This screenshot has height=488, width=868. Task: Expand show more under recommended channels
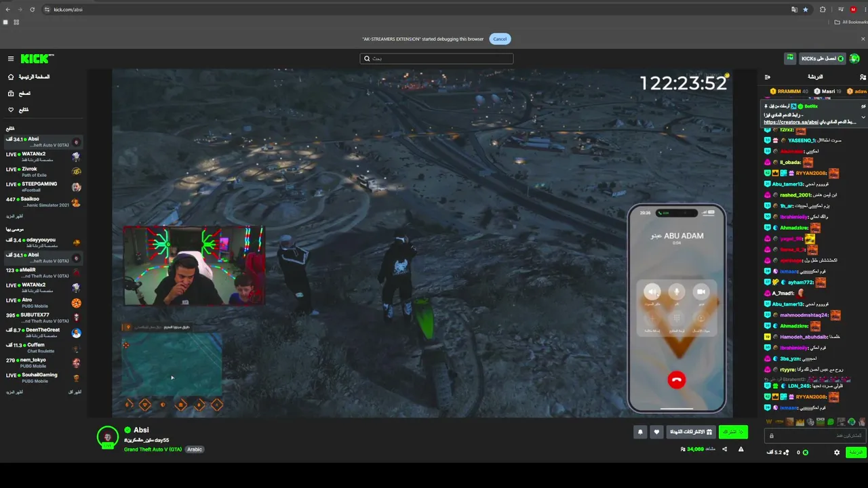click(x=14, y=392)
